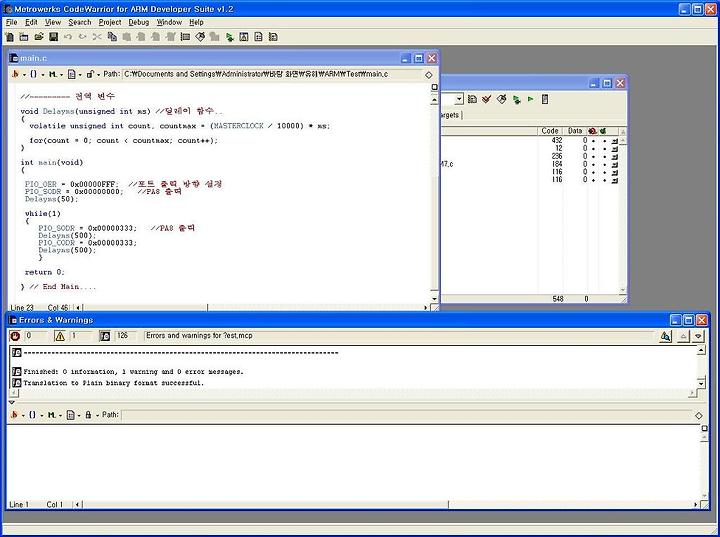Click the diamond icon in Errors lower pane
Image resolution: width=720 pixels, height=537 pixels.
[x=698, y=416]
